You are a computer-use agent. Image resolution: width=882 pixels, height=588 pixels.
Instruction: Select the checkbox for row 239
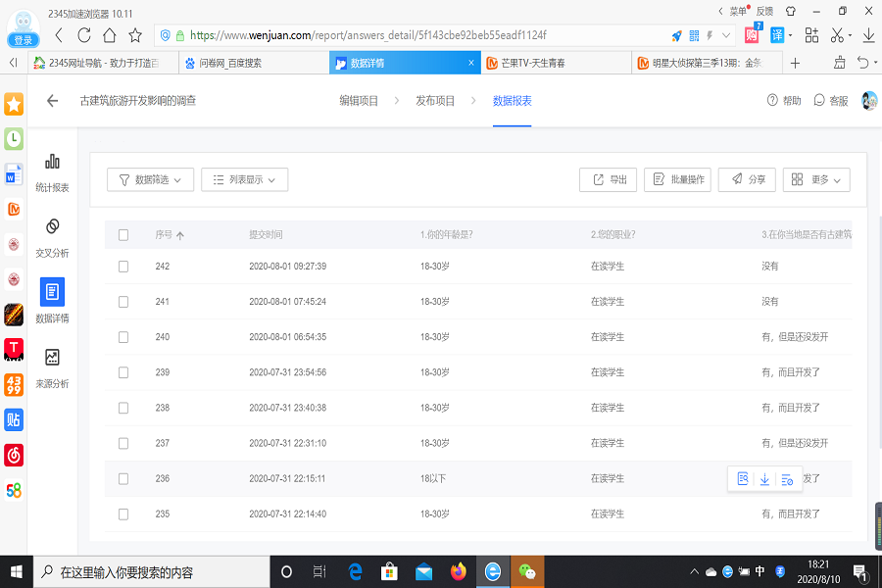click(x=123, y=372)
